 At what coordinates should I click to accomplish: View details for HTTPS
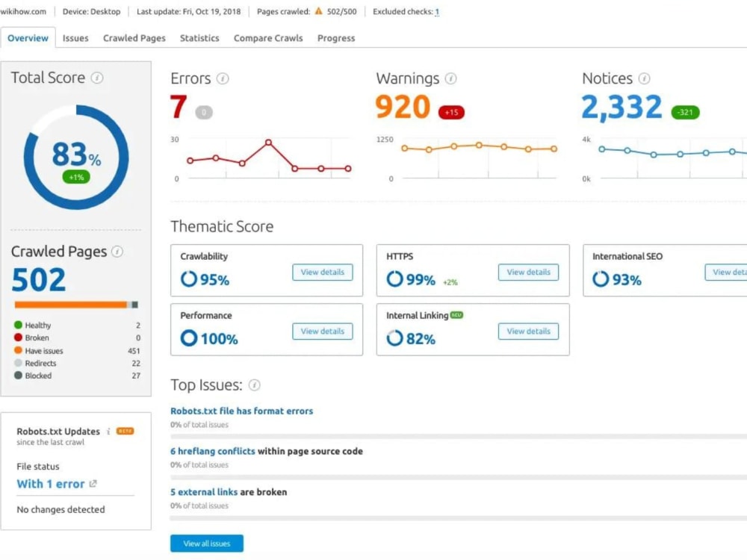pyautogui.click(x=528, y=272)
